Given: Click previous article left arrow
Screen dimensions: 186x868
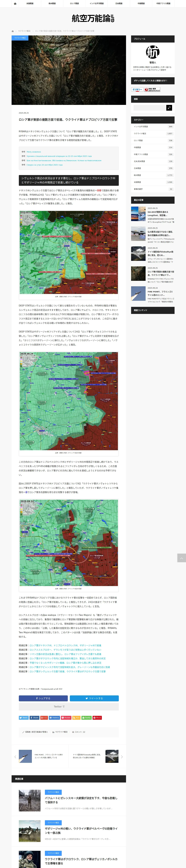Looking at the screenshot, I should (15, 757).
